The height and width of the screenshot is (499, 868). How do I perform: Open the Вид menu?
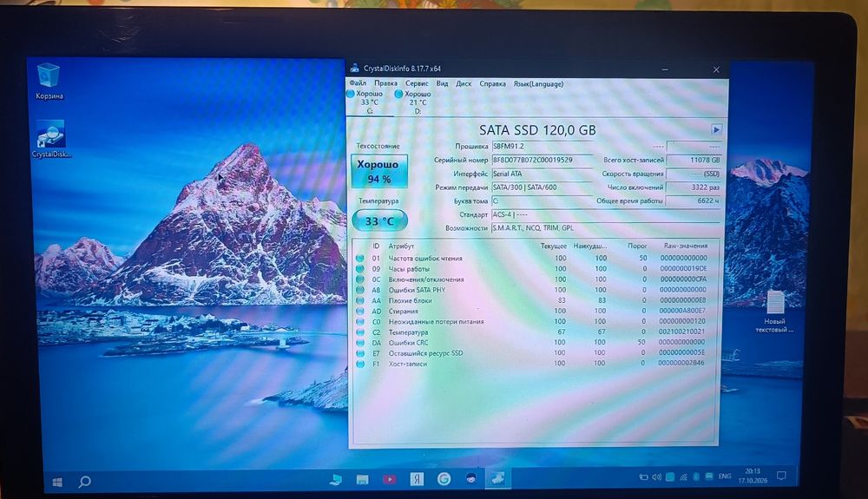tap(443, 83)
